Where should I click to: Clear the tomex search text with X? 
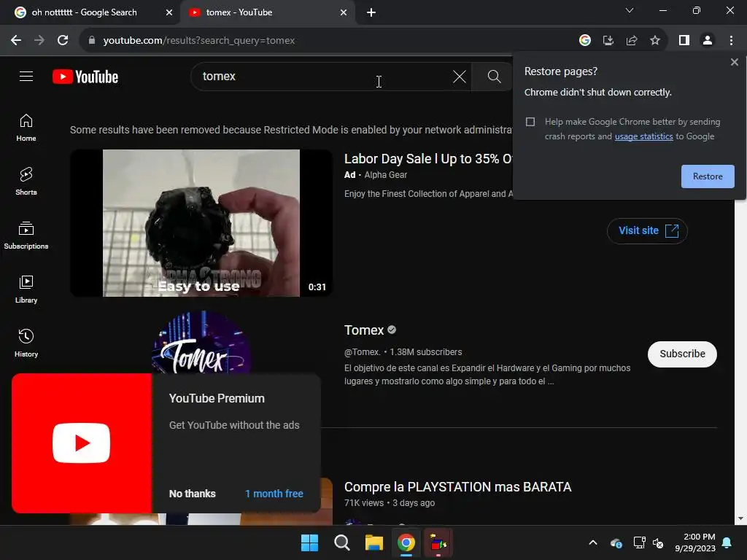(460, 76)
